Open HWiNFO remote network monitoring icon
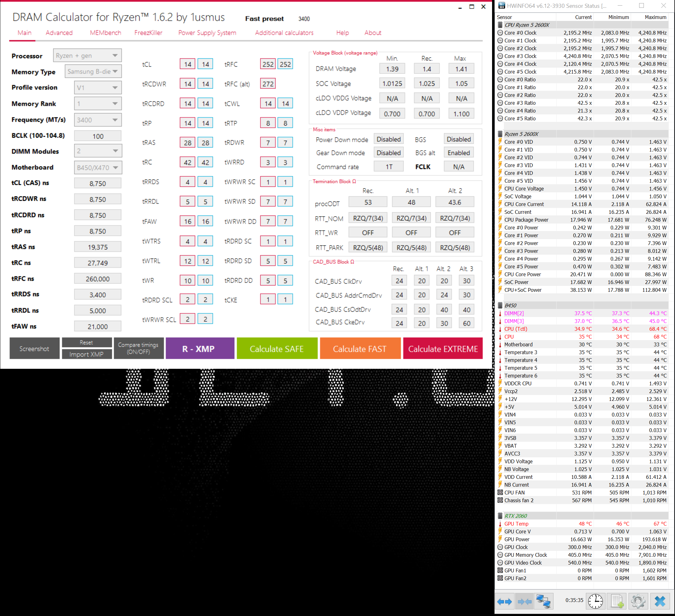The image size is (675, 616). pos(543,602)
